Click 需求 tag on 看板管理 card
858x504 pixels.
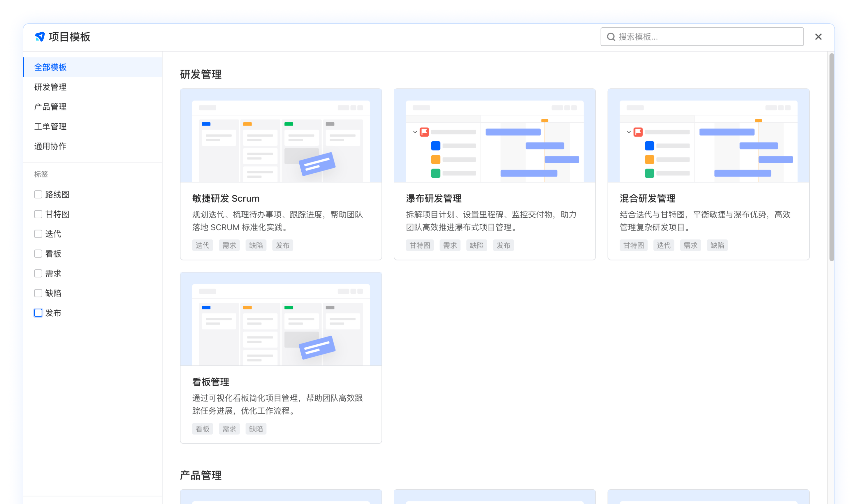pyautogui.click(x=229, y=429)
